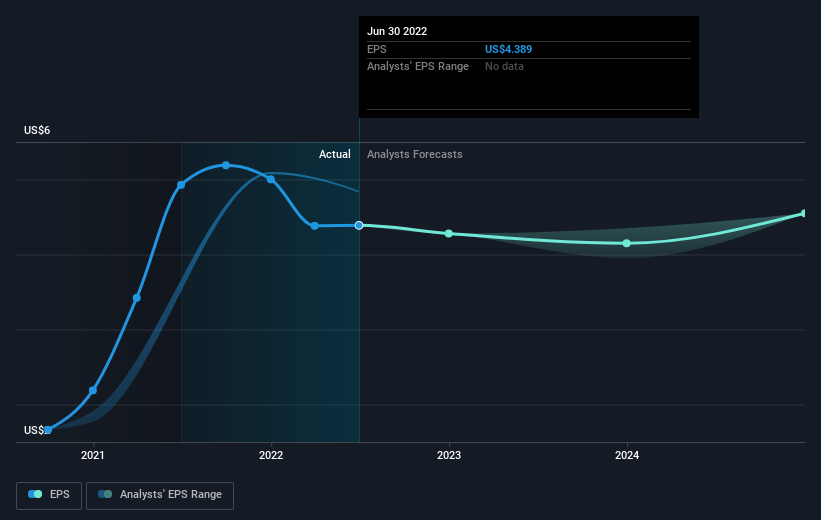Image resolution: width=821 pixels, height=520 pixels.
Task: Click the March 2022 EPS data point
Action: click(314, 226)
